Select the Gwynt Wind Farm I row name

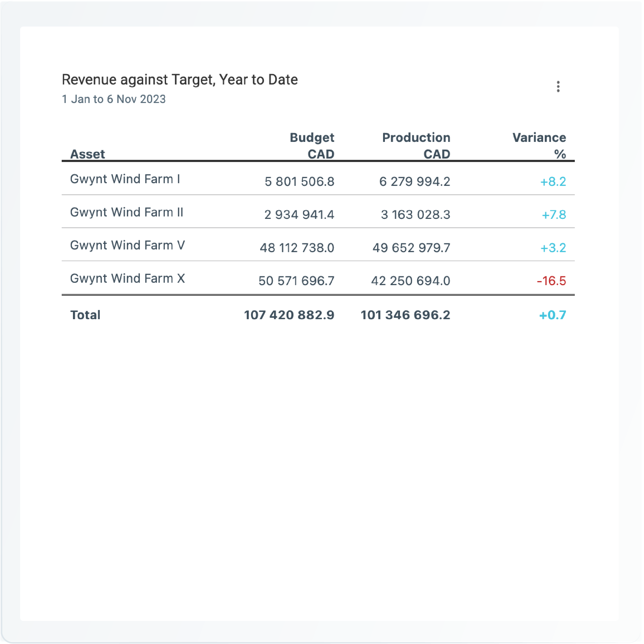(125, 179)
